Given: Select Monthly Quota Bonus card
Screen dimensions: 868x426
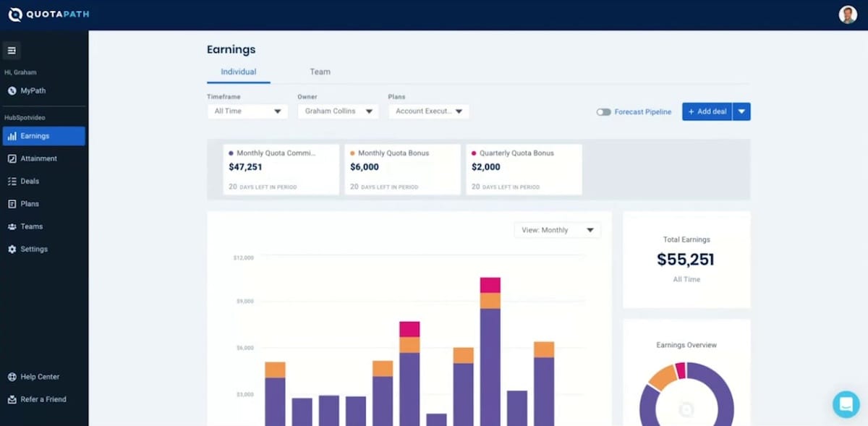Looking at the screenshot, I should [403, 169].
